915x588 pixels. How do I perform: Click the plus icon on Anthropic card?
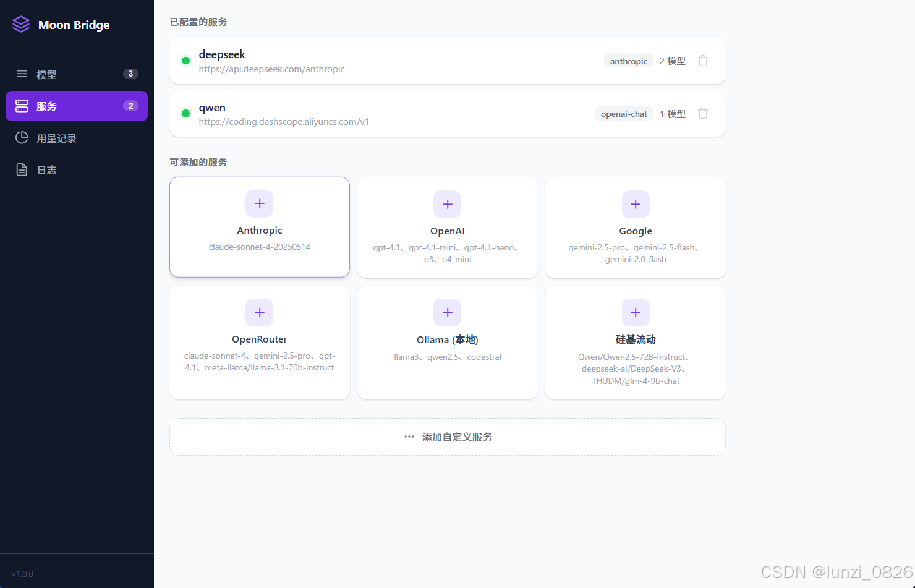pyautogui.click(x=260, y=203)
